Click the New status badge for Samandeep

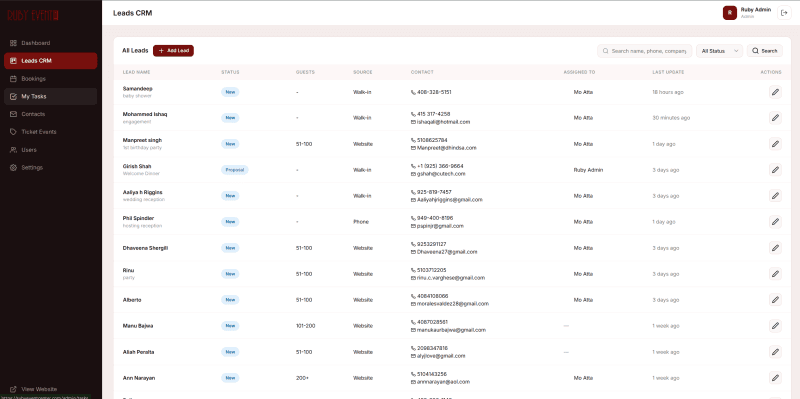(230, 92)
